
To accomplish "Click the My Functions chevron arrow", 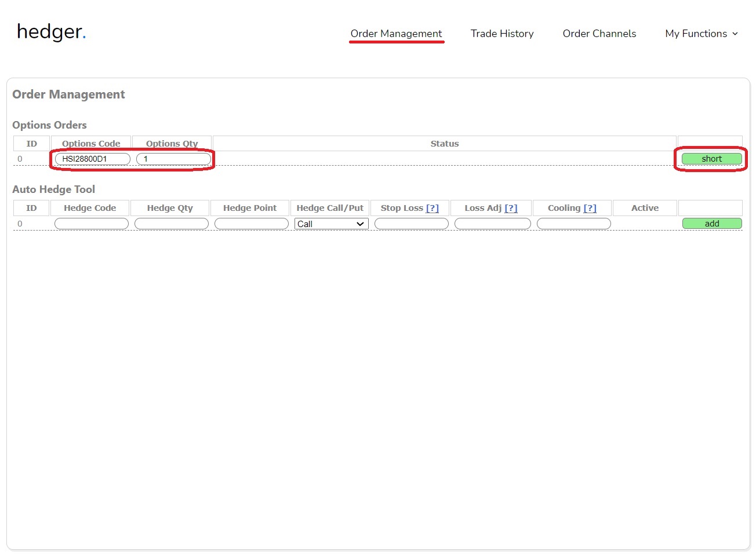I will click(735, 34).
